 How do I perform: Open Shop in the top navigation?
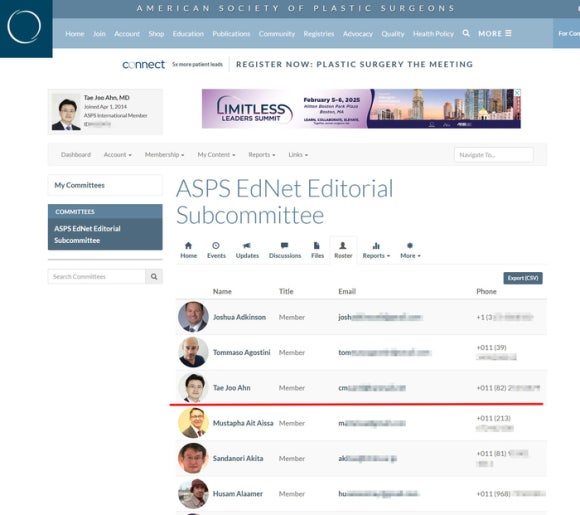(156, 34)
